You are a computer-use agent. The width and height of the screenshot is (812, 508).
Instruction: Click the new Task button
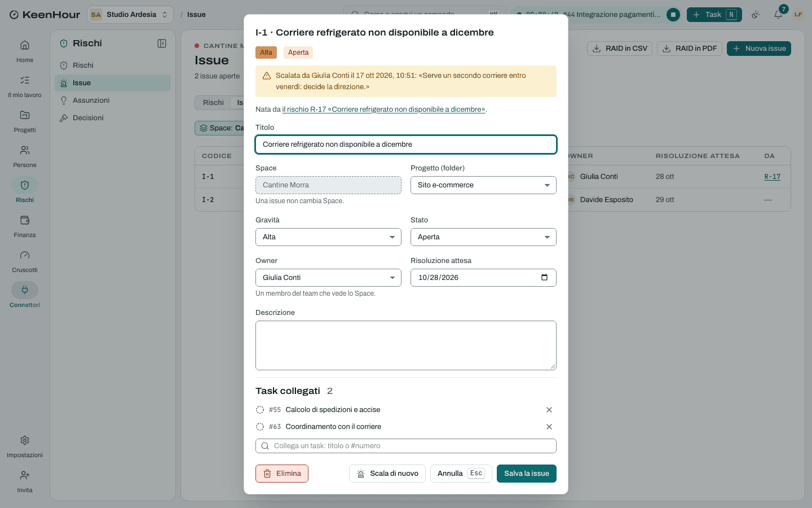tap(714, 15)
